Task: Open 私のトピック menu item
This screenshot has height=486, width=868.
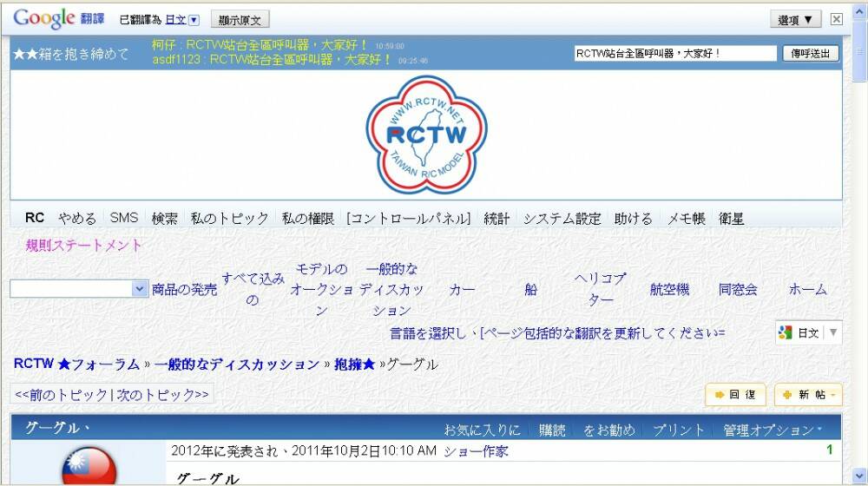Action: [x=230, y=219]
